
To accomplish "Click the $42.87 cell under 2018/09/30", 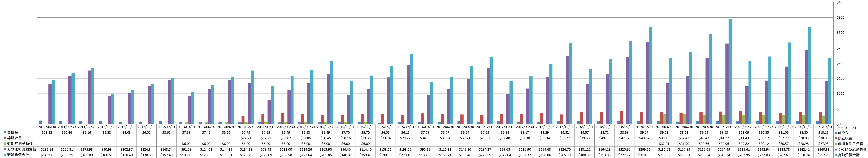I will (624, 138).
